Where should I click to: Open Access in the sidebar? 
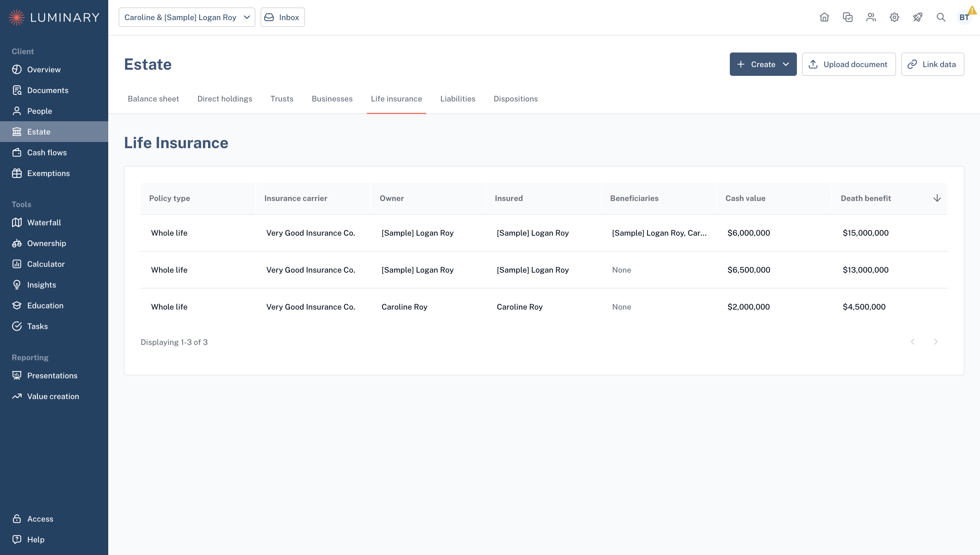[x=54, y=519]
